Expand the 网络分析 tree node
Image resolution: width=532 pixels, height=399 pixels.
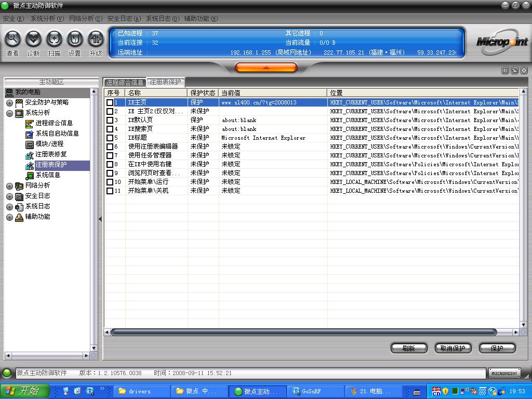(9, 186)
